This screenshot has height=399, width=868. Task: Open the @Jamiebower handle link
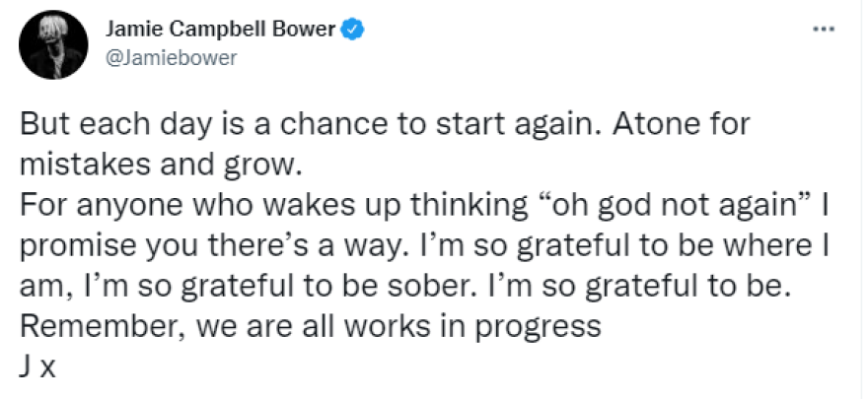(x=170, y=57)
